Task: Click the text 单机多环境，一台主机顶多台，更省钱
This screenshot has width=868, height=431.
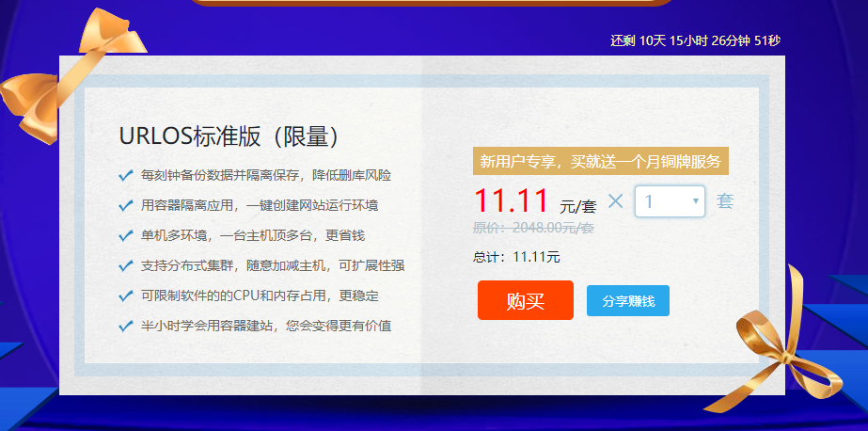Action: [252, 235]
